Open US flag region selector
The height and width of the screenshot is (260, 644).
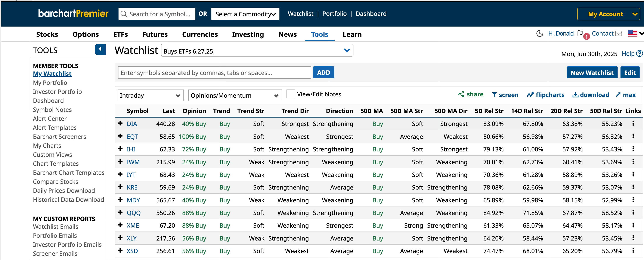pos(635,33)
